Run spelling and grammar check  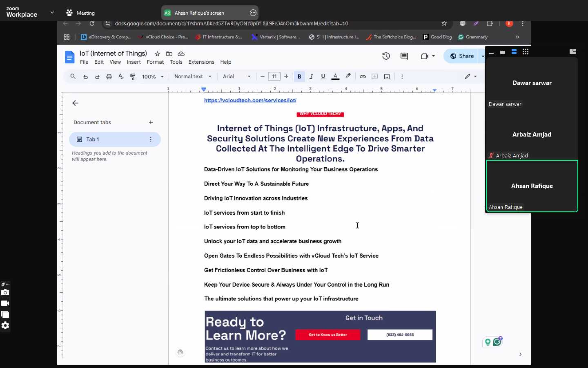pos(121,76)
